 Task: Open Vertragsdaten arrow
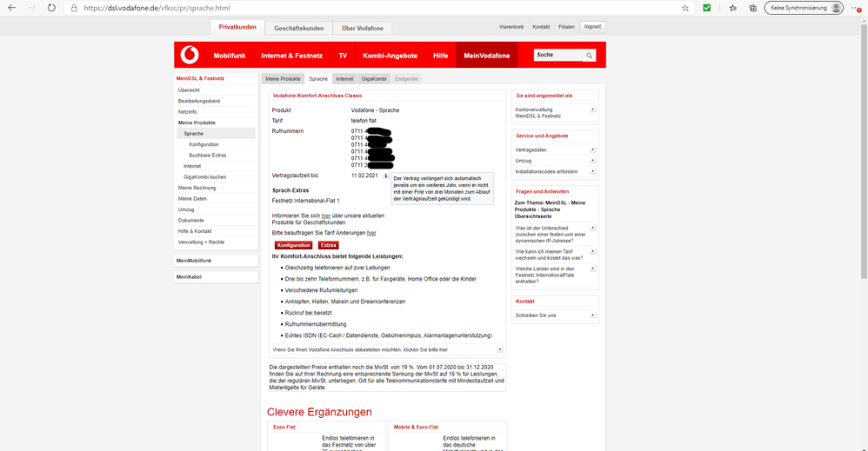pos(593,149)
